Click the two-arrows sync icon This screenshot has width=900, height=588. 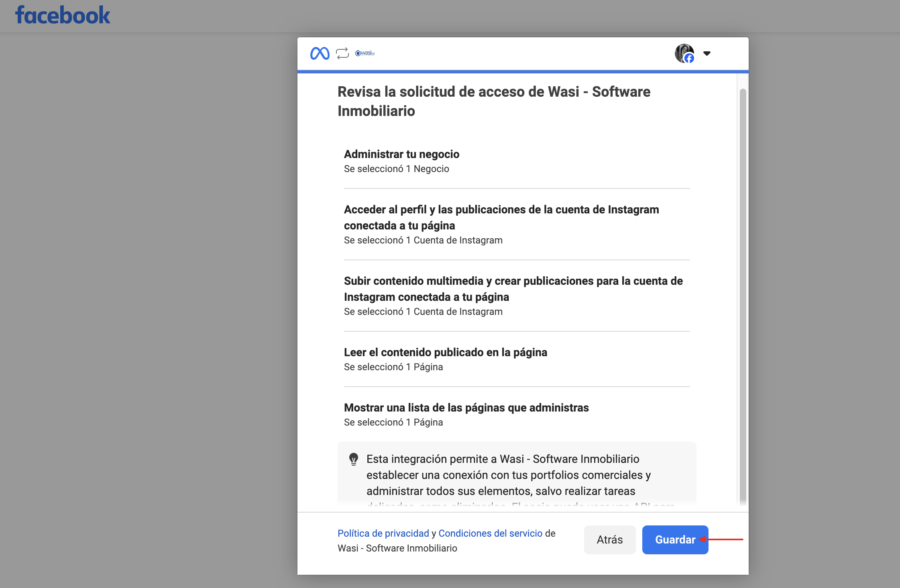(x=342, y=53)
